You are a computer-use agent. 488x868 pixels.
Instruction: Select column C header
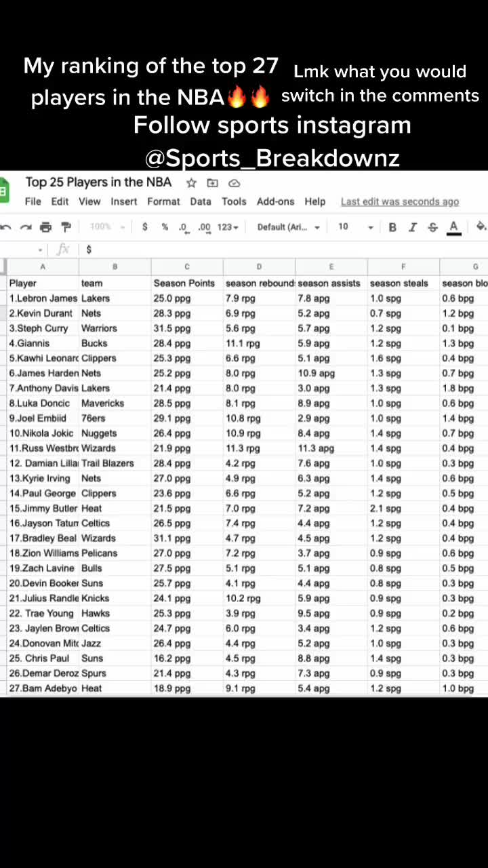tap(187, 267)
